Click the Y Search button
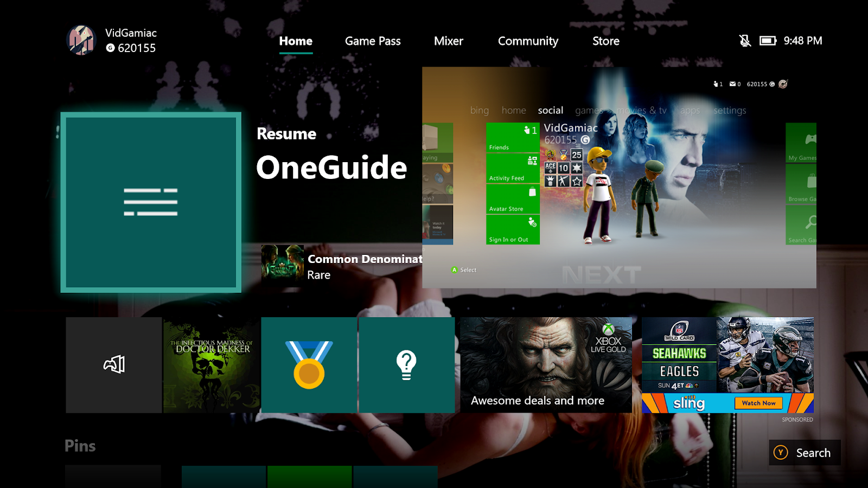Viewport: 868px width, 488px height. 805,452
